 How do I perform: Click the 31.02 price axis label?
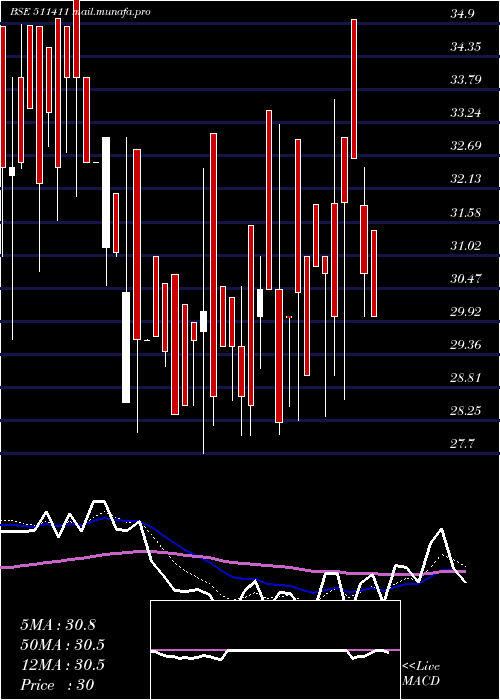[x=466, y=245]
